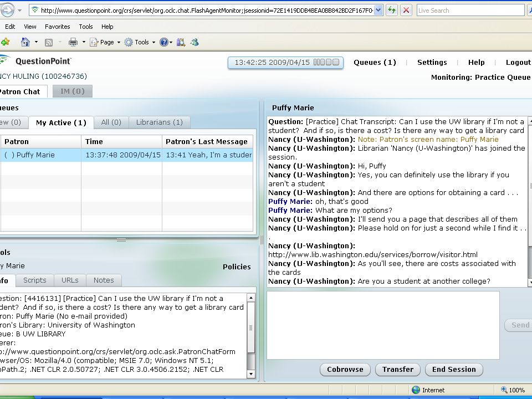Click the timer indicator blocks beside the clock
532x399 pixels.
326,62
